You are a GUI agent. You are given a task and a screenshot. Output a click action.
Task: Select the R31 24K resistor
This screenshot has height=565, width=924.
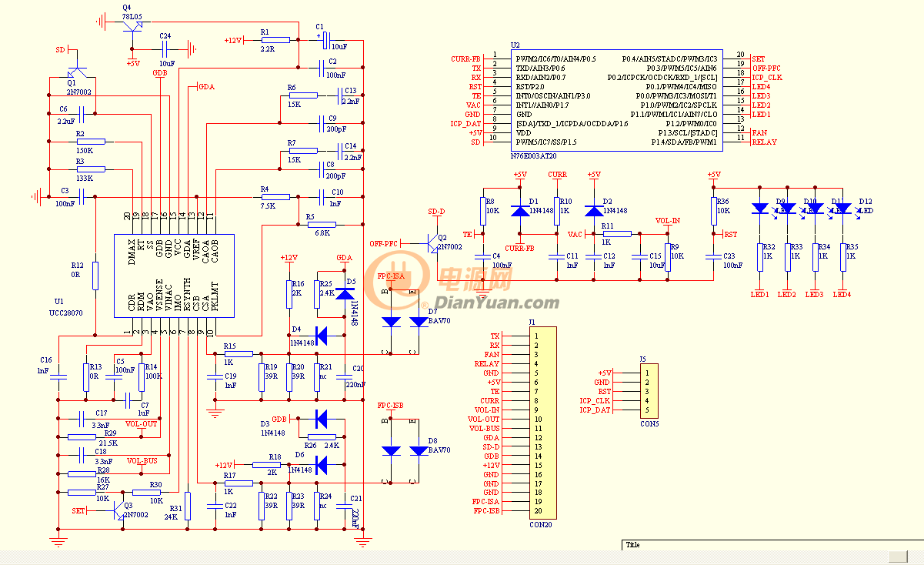pos(188,507)
